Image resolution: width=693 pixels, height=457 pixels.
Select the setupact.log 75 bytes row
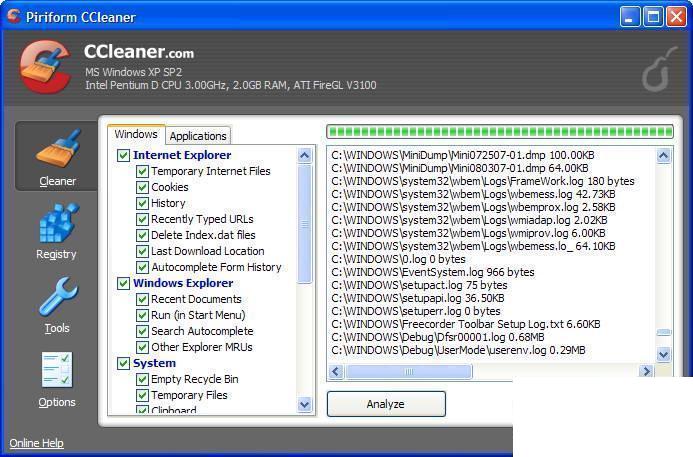click(419, 285)
